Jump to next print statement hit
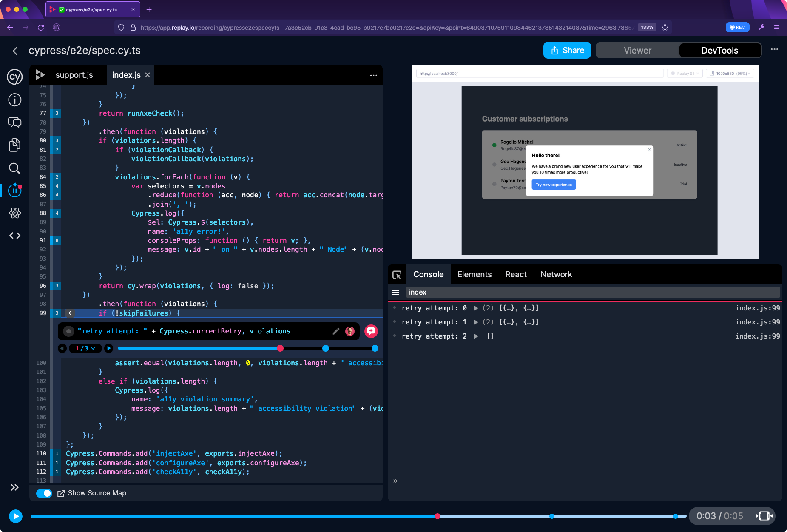Screen dimensions: 787x532 [109, 348]
